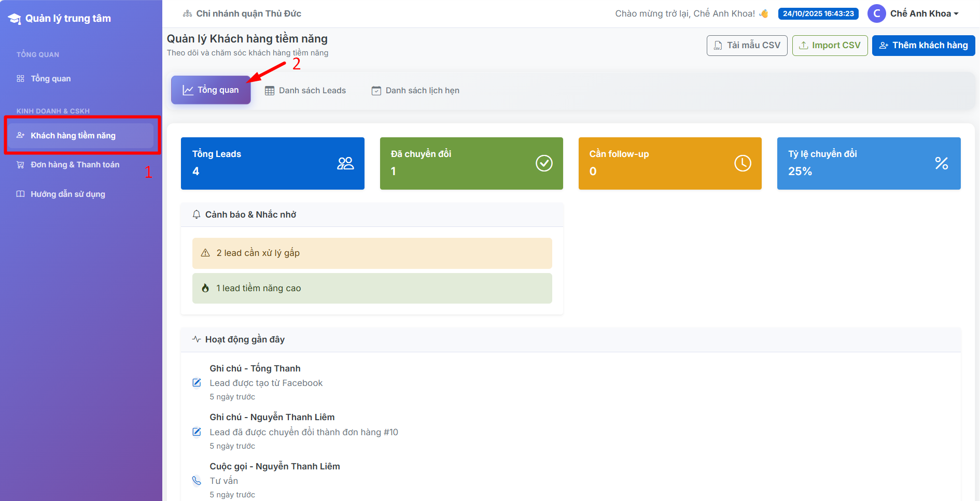Click the clock icon on Cần follow-up card
This screenshot has height=501, width=980.
[743, 164]
